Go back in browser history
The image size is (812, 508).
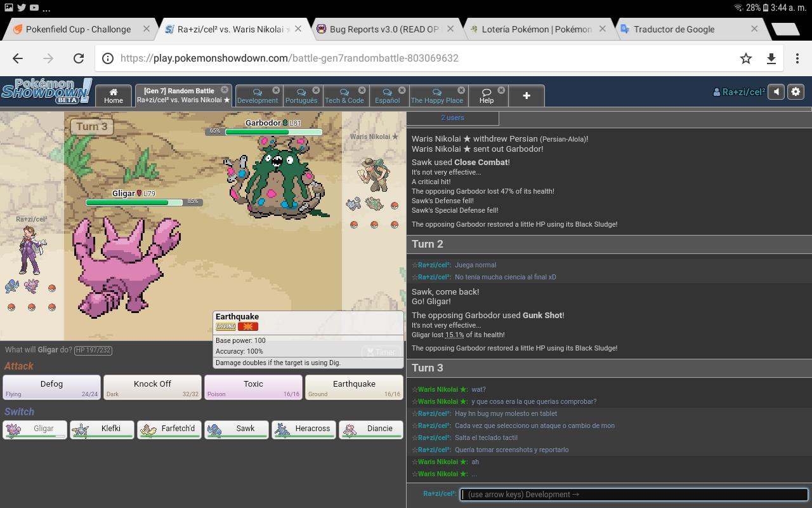coord(18,58)
